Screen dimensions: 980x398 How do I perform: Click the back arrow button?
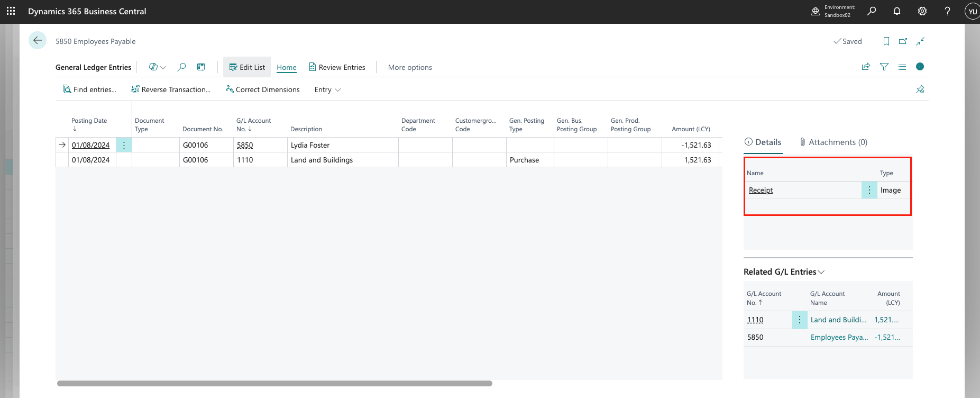tap(38, 41)
